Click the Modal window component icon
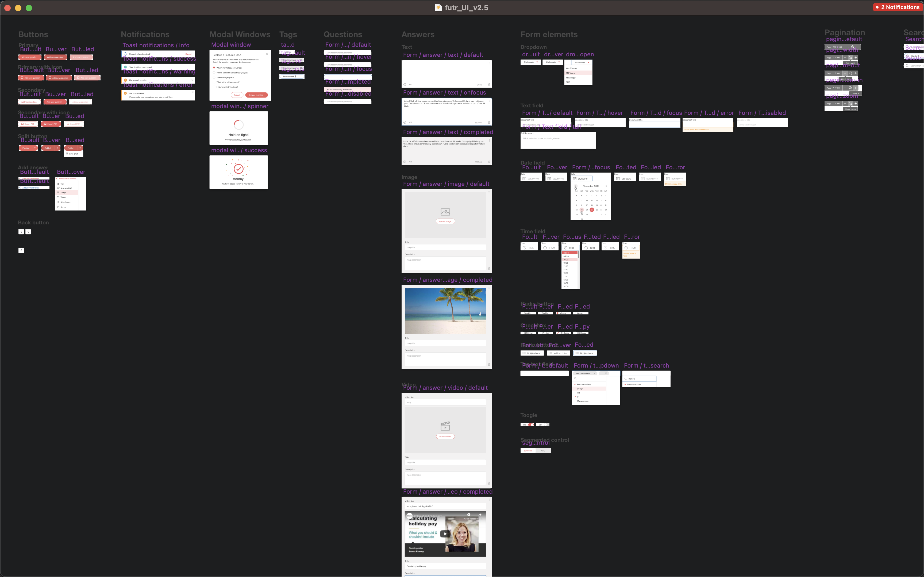Screen dimensions: 924x577 [x=240, y=75]
